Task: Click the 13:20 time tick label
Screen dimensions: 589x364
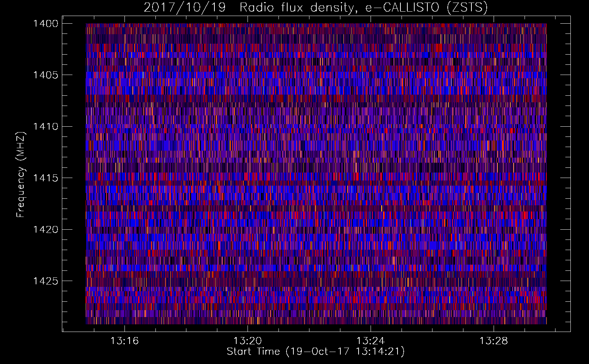Action: pos(248,341)
